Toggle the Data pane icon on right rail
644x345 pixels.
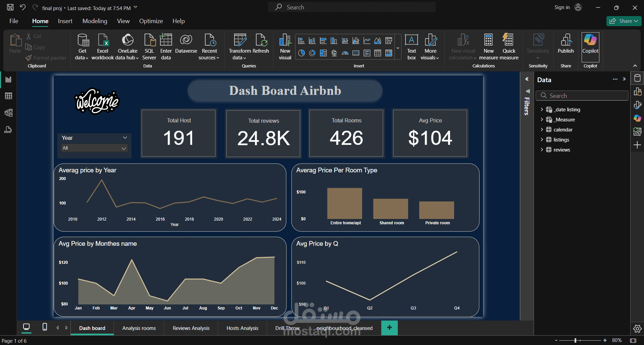pos(637,78)
